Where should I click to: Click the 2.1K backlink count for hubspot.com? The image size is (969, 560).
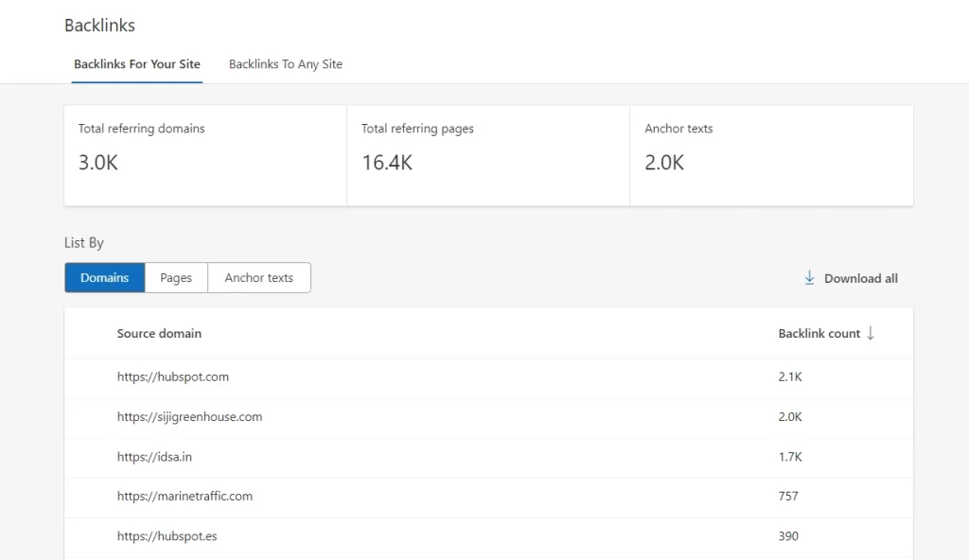(790, 376)
